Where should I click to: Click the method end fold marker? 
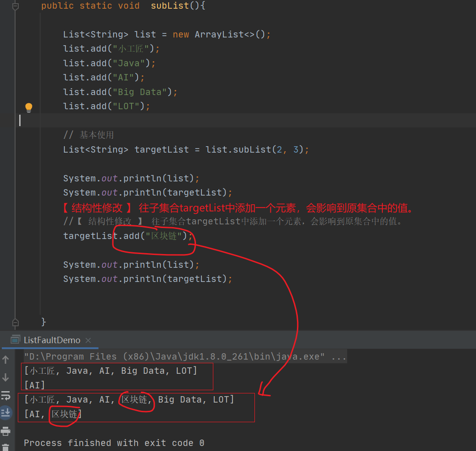click(x=16, y=323)
